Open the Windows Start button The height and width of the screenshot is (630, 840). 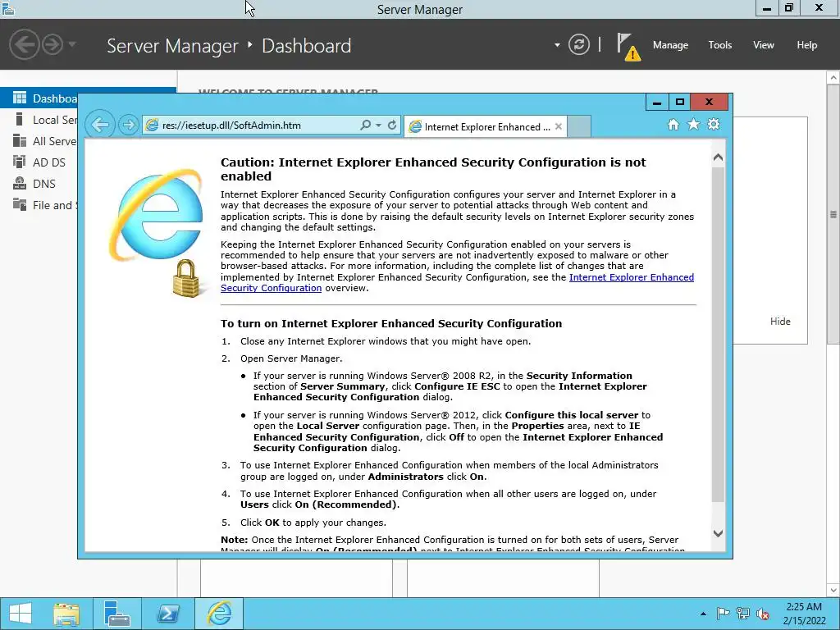(x=21, y=614)
